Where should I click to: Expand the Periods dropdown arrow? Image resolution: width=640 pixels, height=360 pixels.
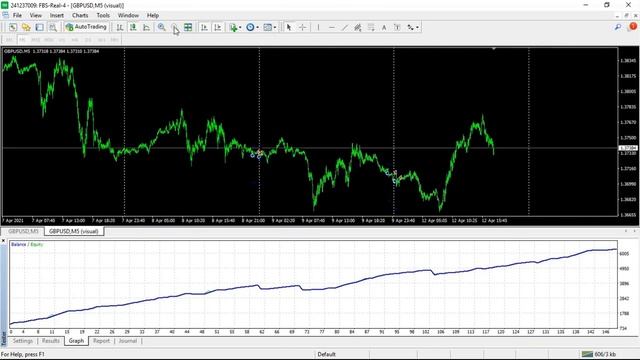click(257, 27)
